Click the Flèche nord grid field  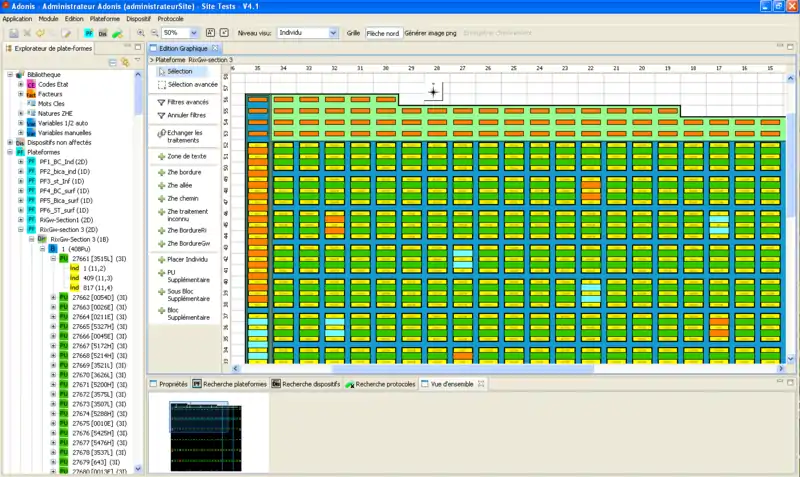click(x=382, y=33)
